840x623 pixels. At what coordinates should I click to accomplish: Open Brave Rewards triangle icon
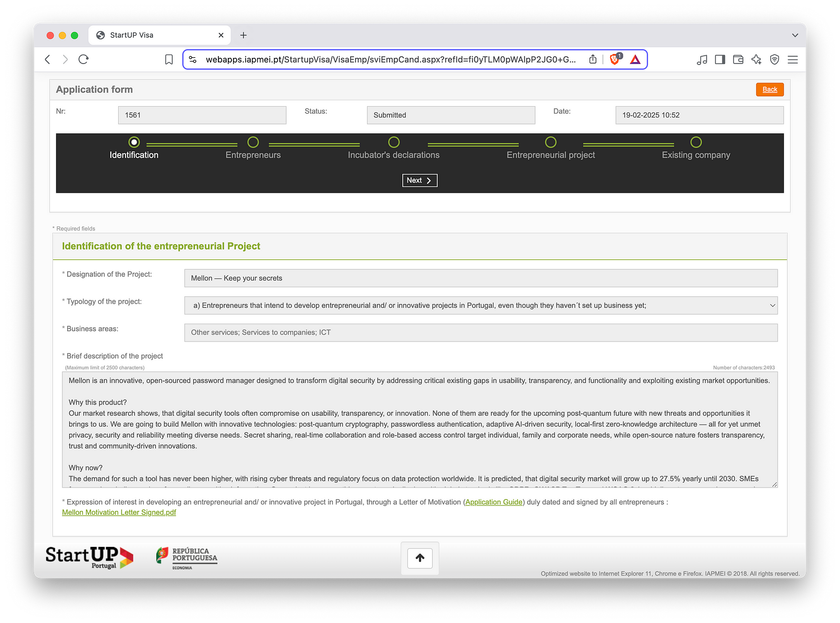635,59
